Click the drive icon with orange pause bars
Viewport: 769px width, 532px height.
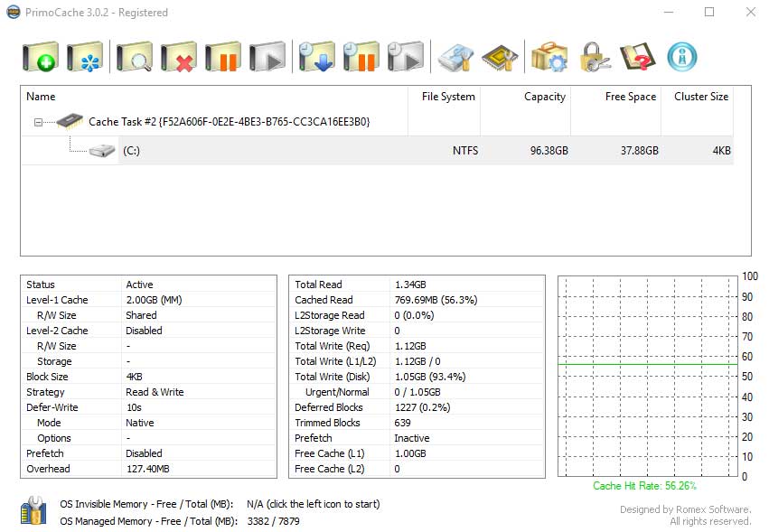point(223,56)
